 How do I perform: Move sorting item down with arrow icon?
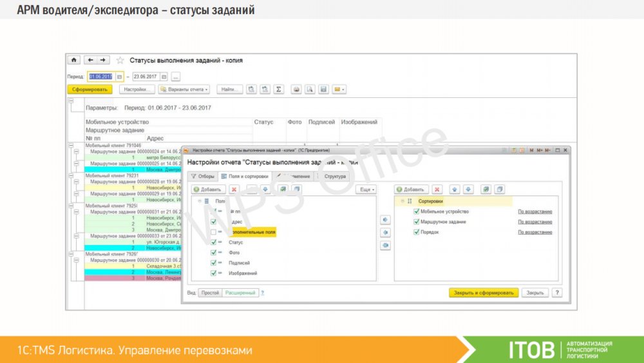pyautogui.click(x=469, y=190)
